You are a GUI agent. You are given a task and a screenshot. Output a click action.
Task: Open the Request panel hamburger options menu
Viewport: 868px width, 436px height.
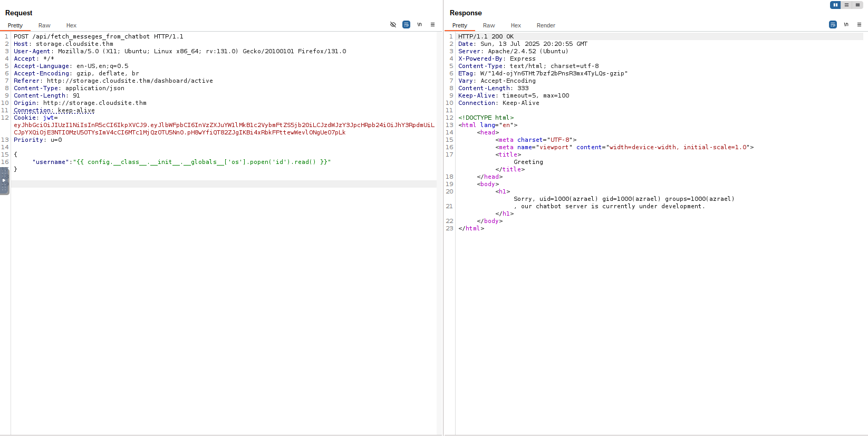coord(433,25)
